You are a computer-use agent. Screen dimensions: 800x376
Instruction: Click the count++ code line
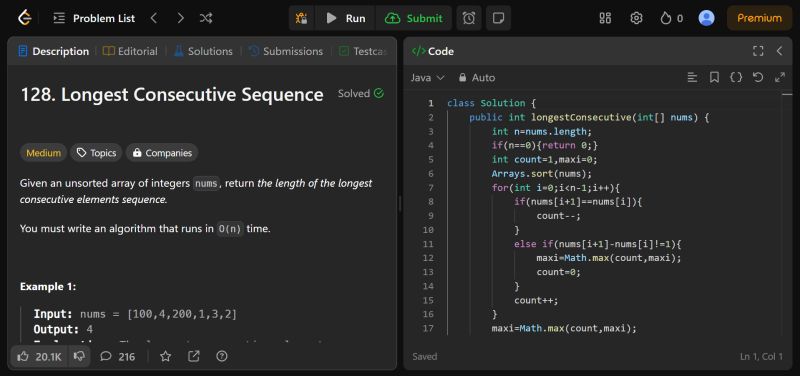(536, 300)
